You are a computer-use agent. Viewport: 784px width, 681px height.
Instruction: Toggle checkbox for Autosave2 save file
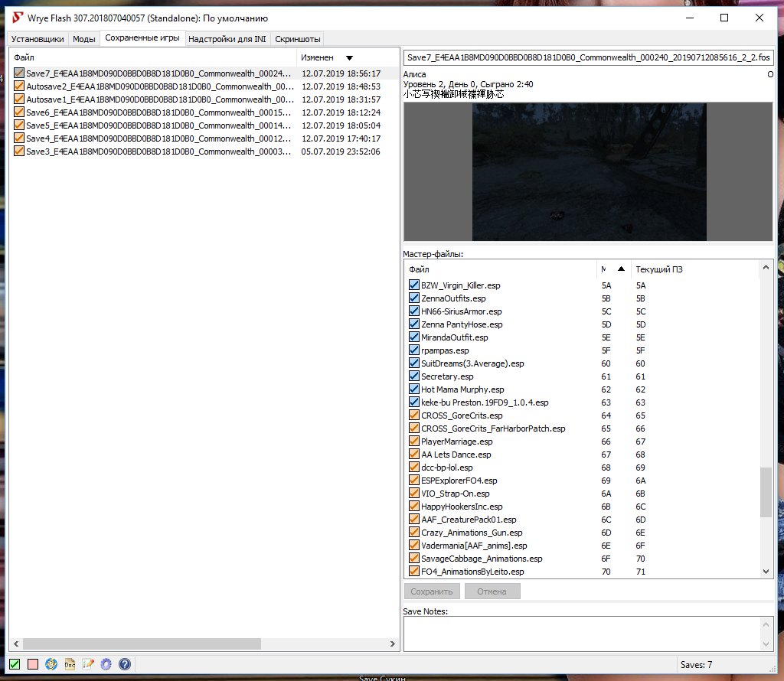[x=19, y=86]
